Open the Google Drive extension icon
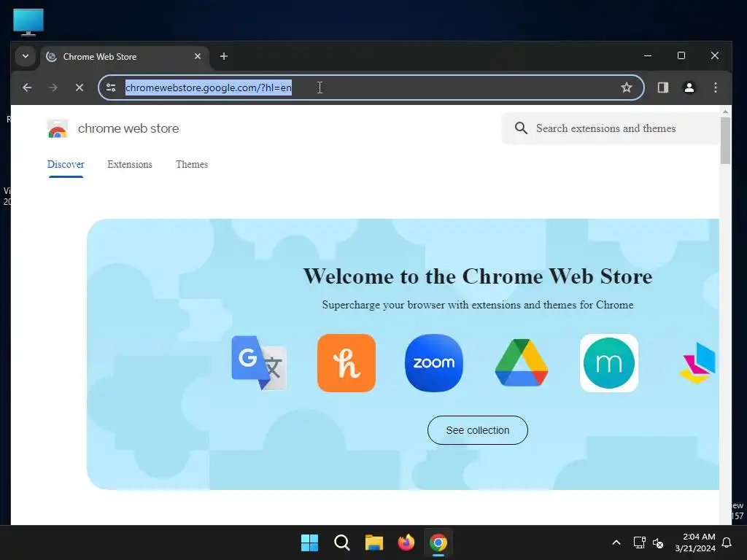Image resolution: width=747 pixels, height=560 pixels. coord(522,363)
